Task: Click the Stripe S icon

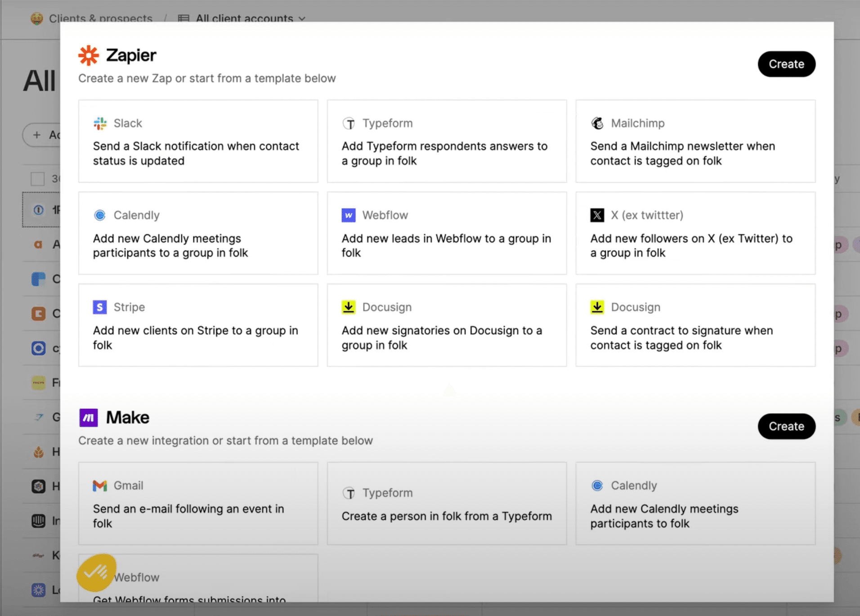Action: (x=100, y=307)
